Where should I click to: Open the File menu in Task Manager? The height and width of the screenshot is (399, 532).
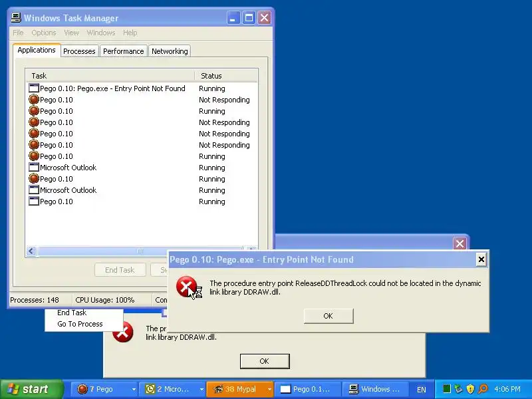tap(19, 33)
